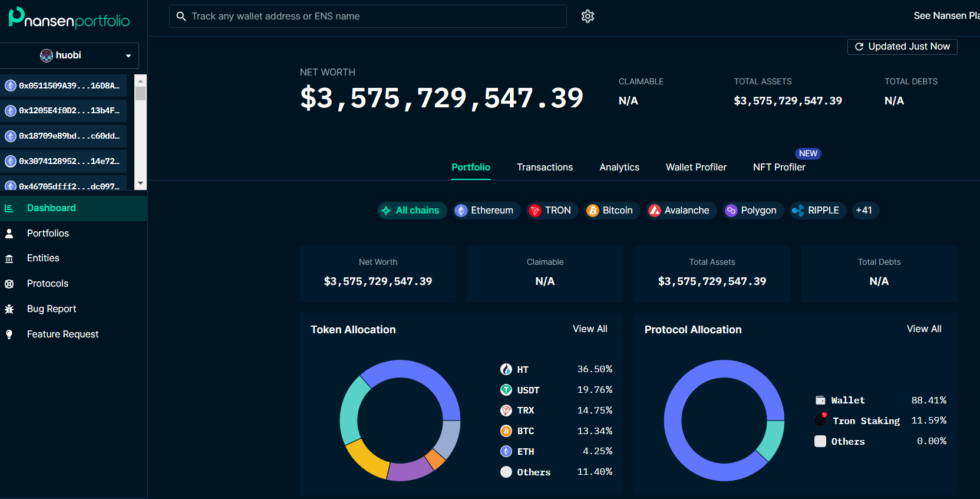Switch to the Transactions tab

point(545,168)
